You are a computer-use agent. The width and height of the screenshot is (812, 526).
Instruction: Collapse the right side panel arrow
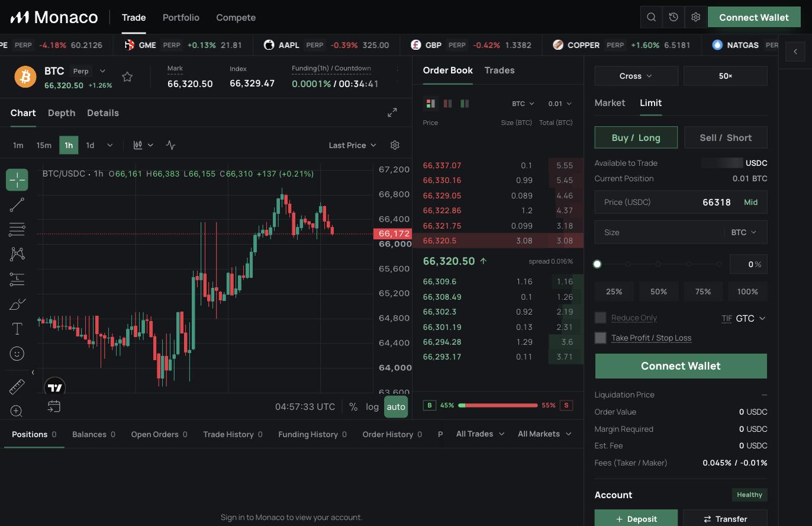(x=795, y=52)
